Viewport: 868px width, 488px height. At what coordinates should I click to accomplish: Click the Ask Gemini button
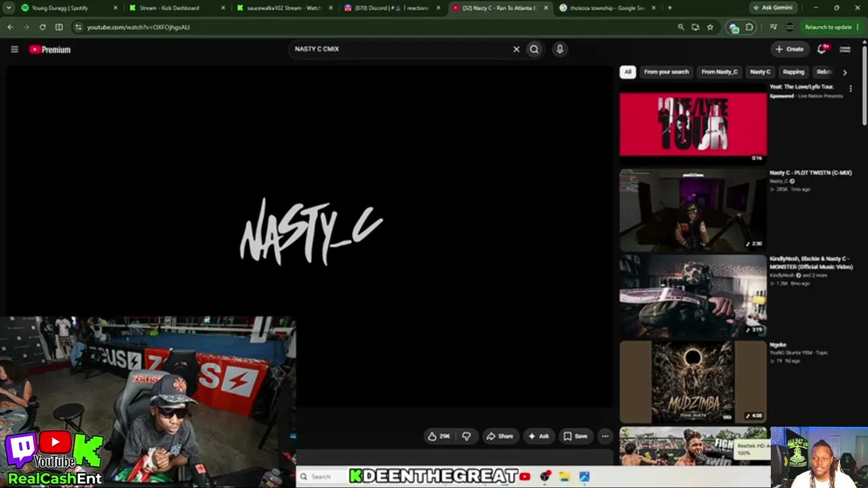[x=773, y=8]
